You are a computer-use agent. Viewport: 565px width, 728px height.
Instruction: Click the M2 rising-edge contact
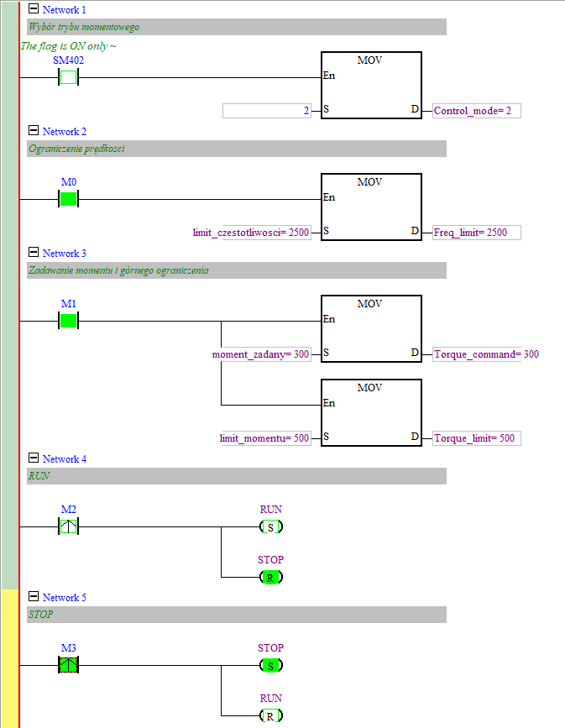point(68,527)
